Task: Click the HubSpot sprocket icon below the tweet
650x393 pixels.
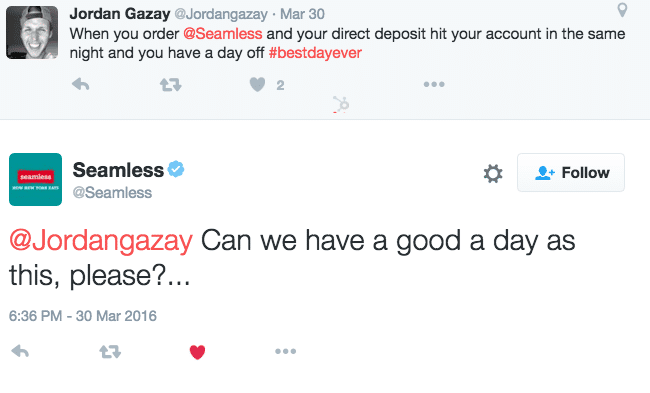Action: point(341,104)
